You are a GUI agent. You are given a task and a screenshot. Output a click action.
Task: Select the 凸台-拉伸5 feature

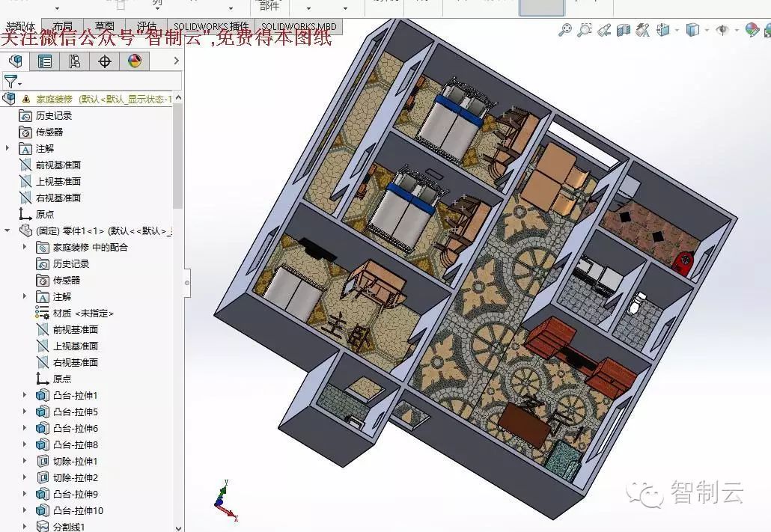[76, 412]
